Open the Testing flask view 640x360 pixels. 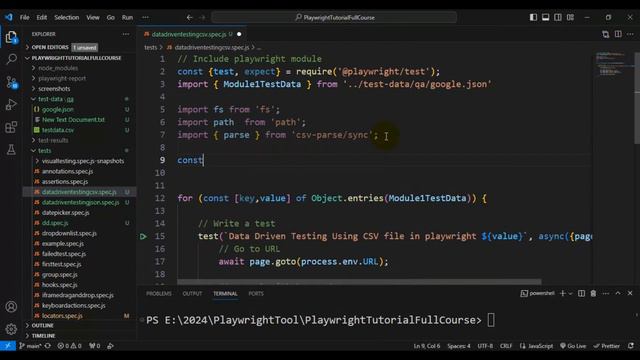tap(11, 149)
